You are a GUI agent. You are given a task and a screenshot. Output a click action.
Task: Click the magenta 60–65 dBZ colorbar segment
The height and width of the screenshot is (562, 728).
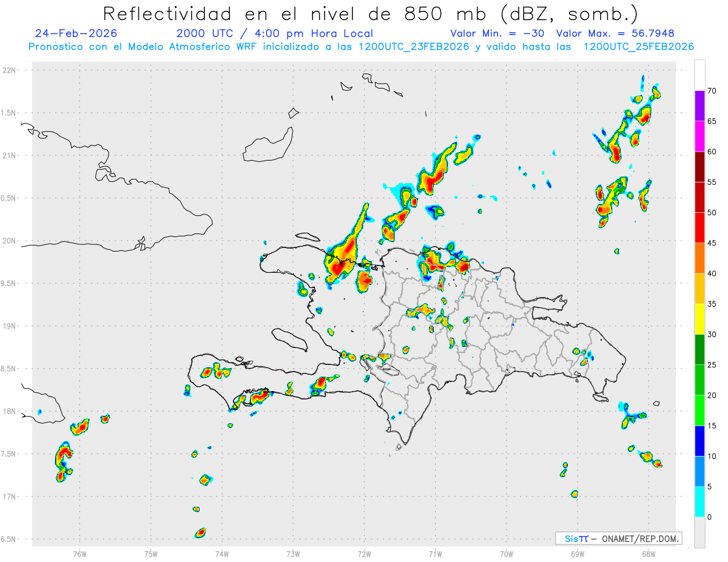[x=699, y=136]
